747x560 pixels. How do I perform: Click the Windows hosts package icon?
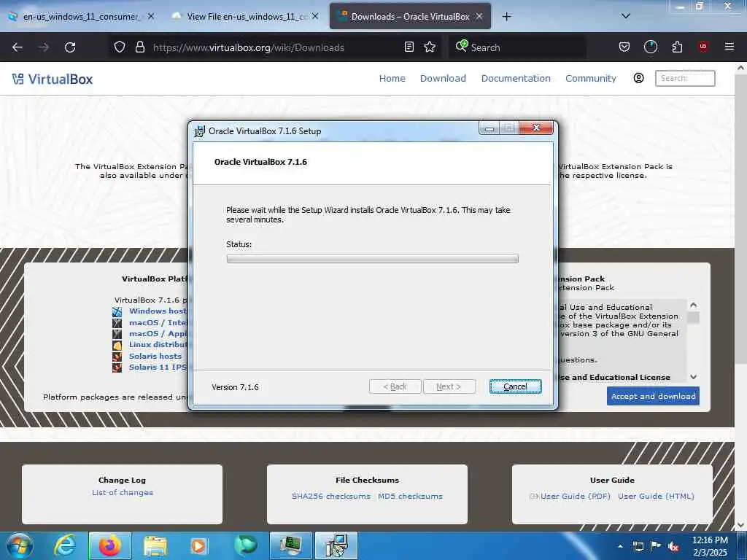click(117, 312)
